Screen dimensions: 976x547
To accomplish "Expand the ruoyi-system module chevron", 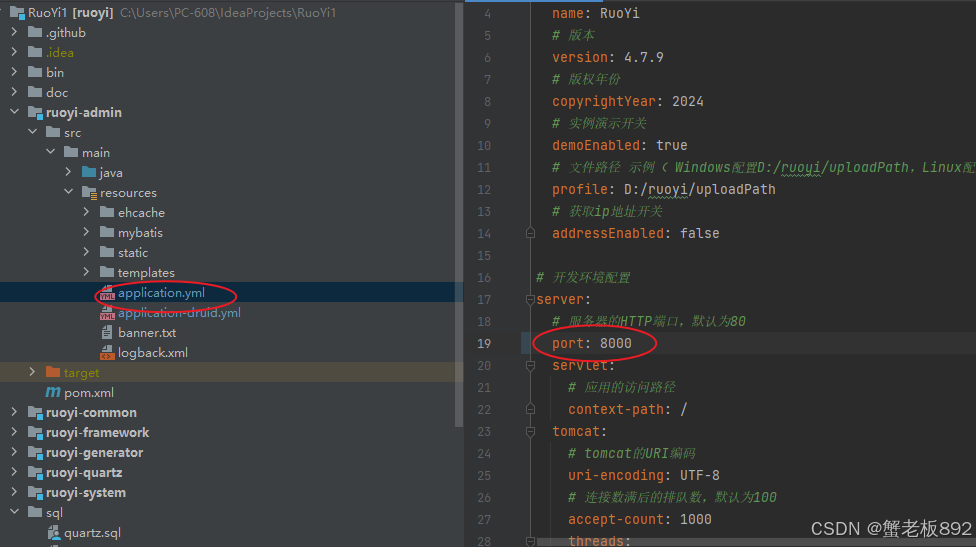I will click(14, 492).
